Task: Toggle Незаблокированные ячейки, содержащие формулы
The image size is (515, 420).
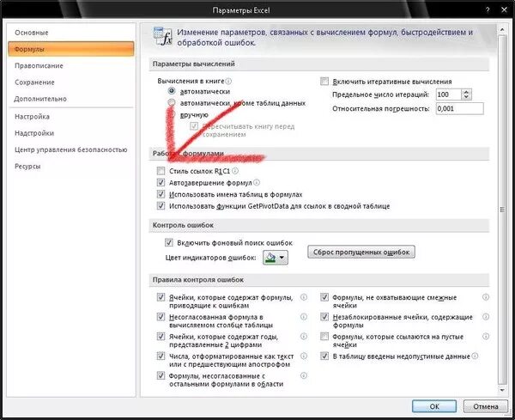Action: click(x=324, y=317)
